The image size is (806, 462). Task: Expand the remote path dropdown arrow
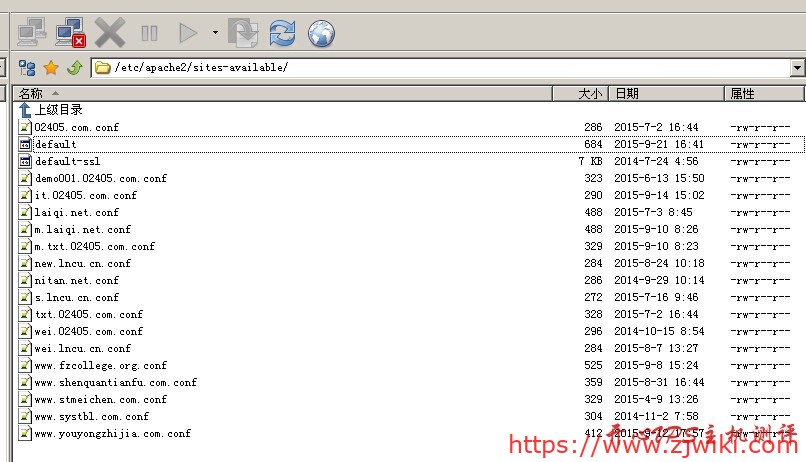point(797,68)
